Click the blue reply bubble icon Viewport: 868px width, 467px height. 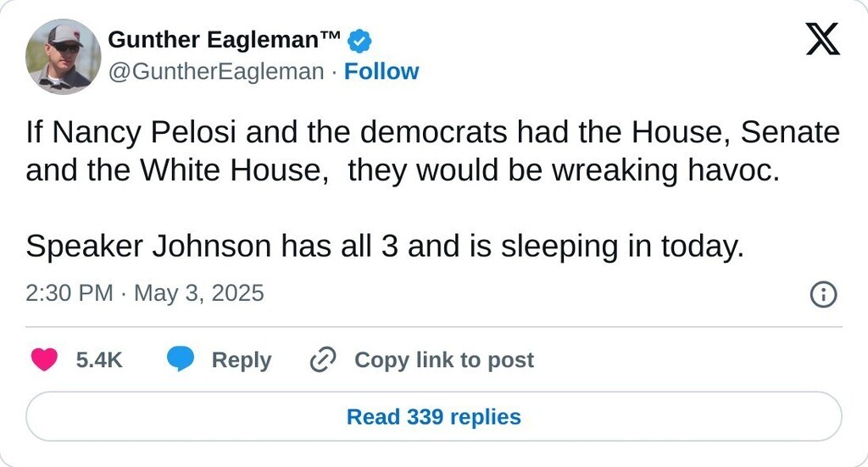point(180,360)
